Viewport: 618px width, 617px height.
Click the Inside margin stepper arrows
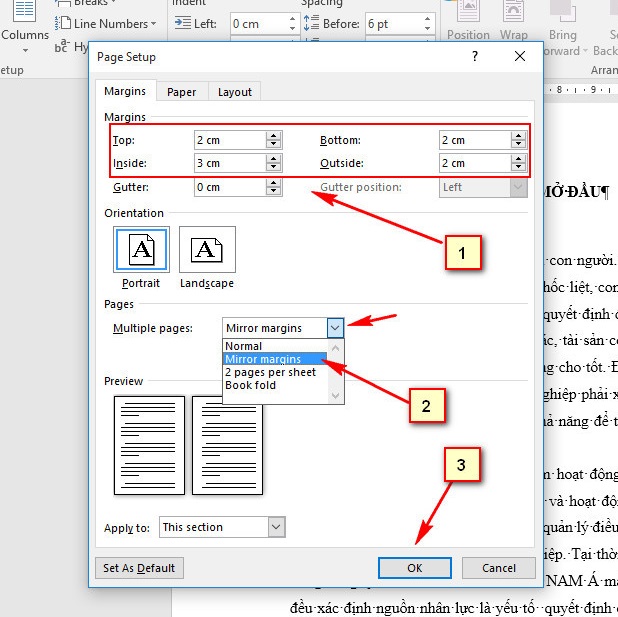[273, 163]
